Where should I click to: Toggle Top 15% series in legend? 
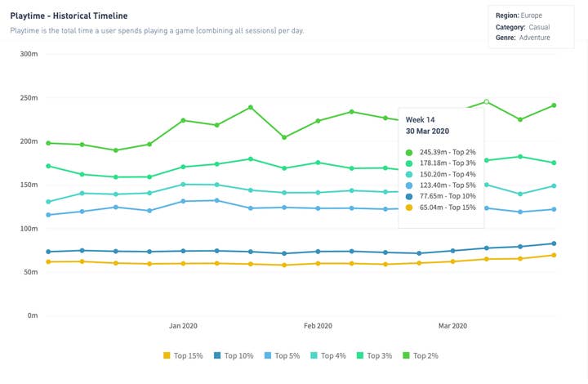click(183, 355)
